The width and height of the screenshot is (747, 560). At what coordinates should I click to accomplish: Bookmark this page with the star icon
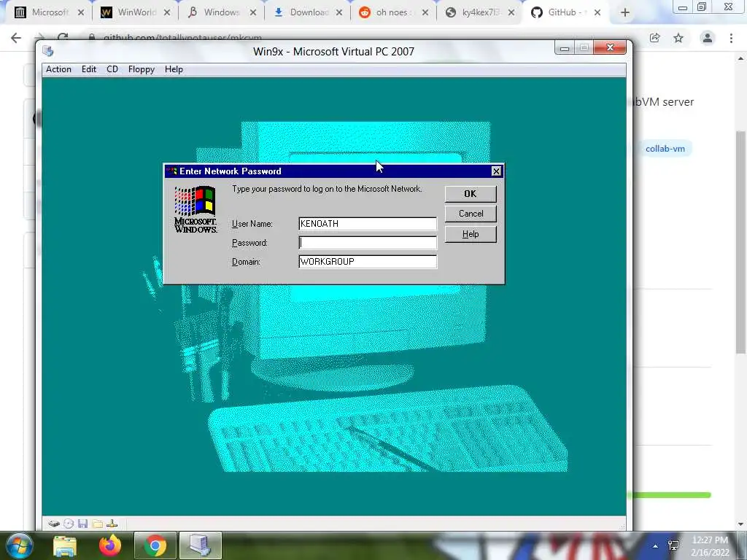click(x=678, y=38)
